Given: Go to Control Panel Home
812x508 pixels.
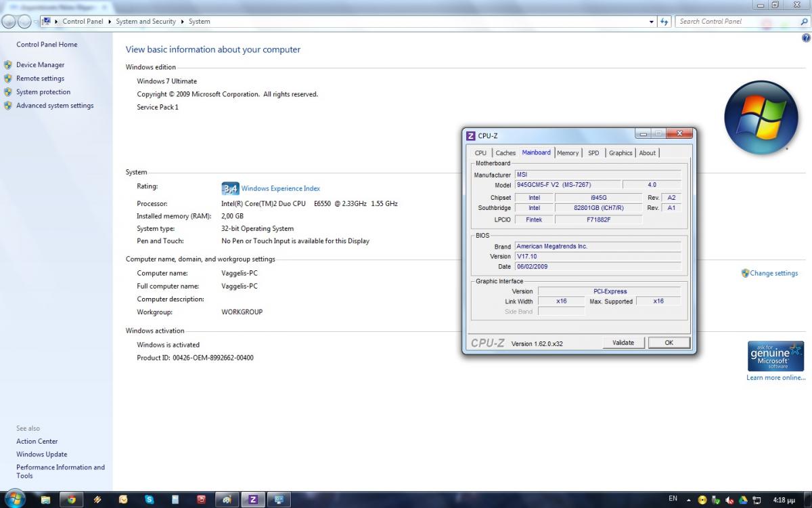Looking at the screenshot, I should (47, 45).
